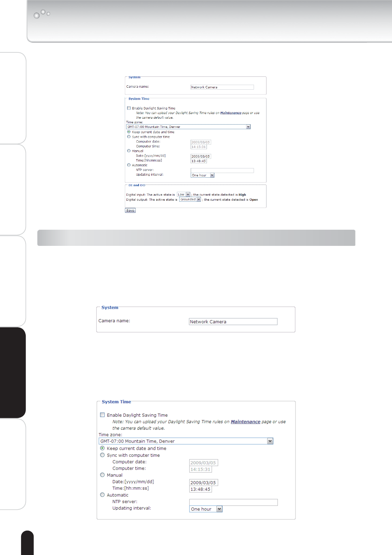Viewport: 392px width, 555px height.
Task: Tick Enable Daylight Saving Time in enlarged panel
Action: [102, 415]
